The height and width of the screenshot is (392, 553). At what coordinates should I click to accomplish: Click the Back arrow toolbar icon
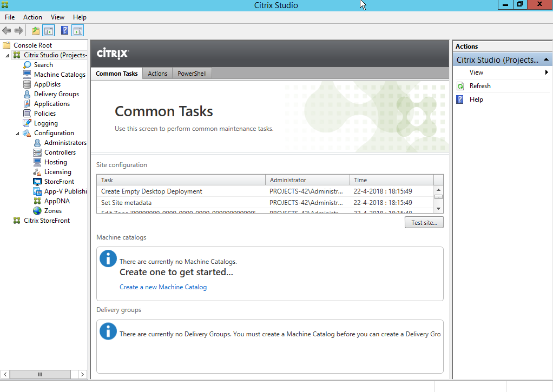(6, 31)
